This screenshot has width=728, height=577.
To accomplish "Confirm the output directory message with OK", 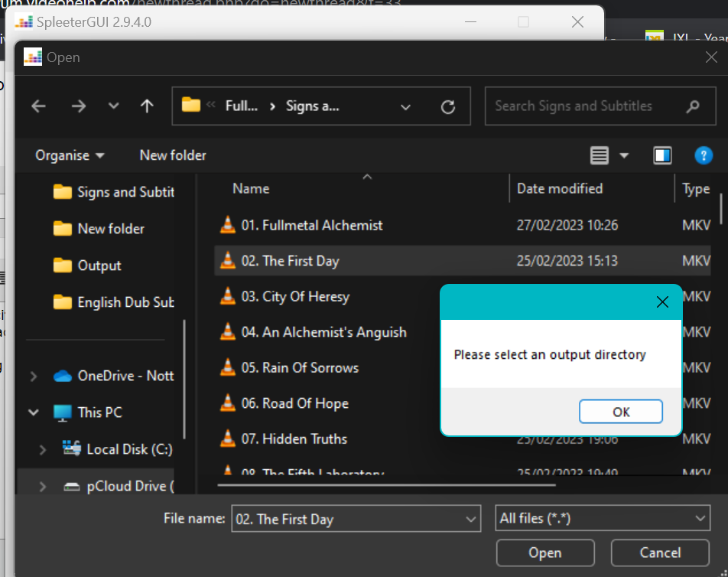I will pyautogui.click(x=621, y=412).
